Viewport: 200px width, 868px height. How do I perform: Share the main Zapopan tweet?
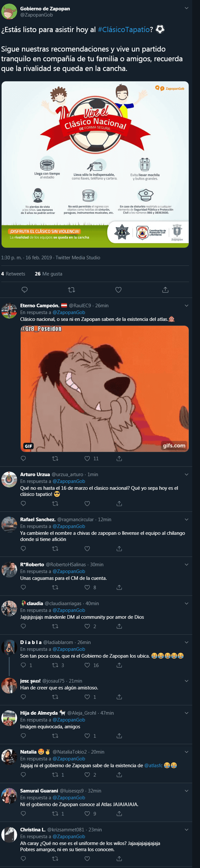coord(165,290)
